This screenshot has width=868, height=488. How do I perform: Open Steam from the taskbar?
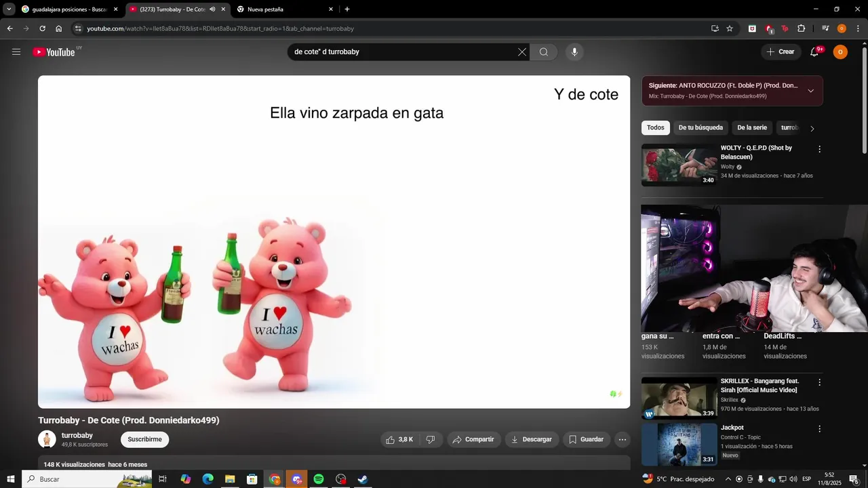363,479
